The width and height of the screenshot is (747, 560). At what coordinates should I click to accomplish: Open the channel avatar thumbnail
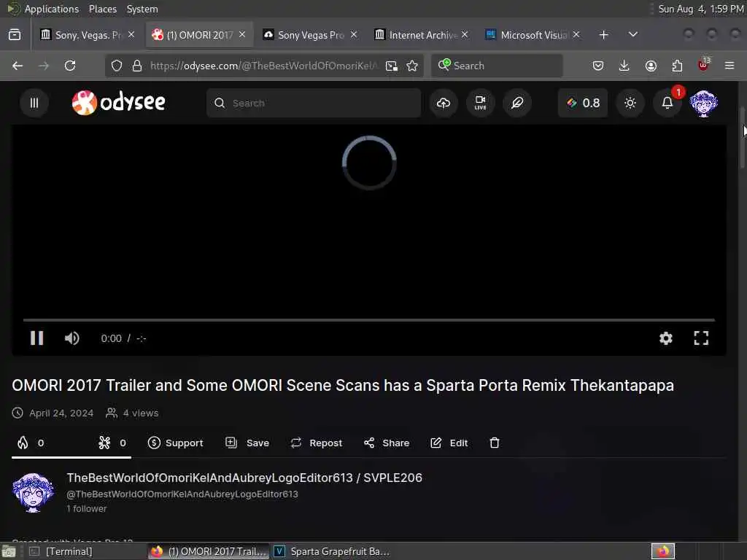coord(33,492)
